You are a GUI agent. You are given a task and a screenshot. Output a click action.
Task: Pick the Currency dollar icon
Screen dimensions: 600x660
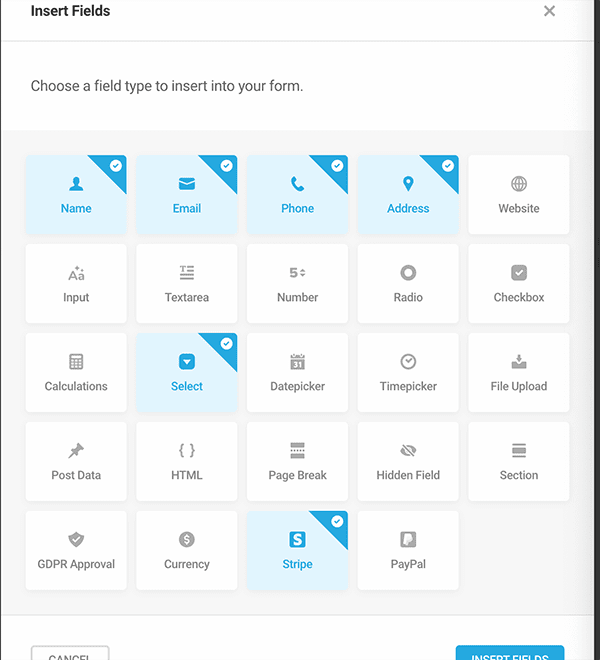coord(187,540)
